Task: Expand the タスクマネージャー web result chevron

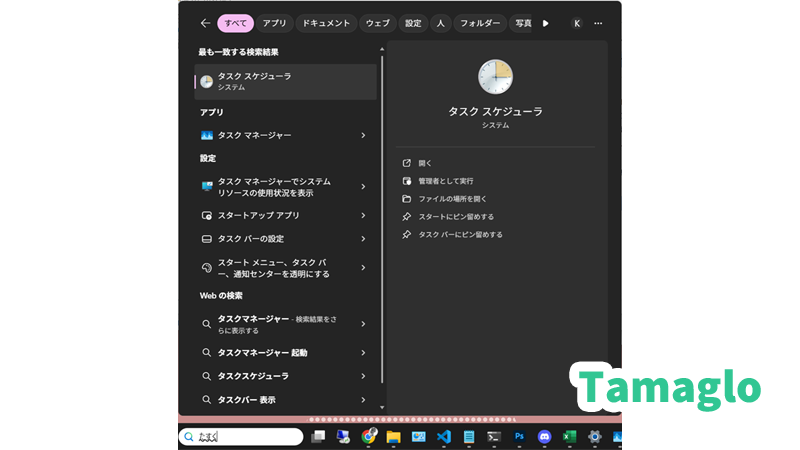Action: (363, 324)
